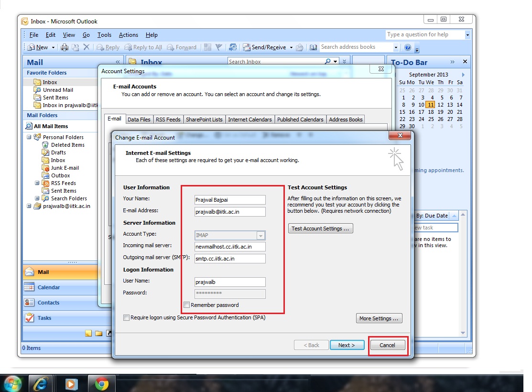Open the Search address books dropdown arrow
The image size is (532, 392).
click(396, 47)
